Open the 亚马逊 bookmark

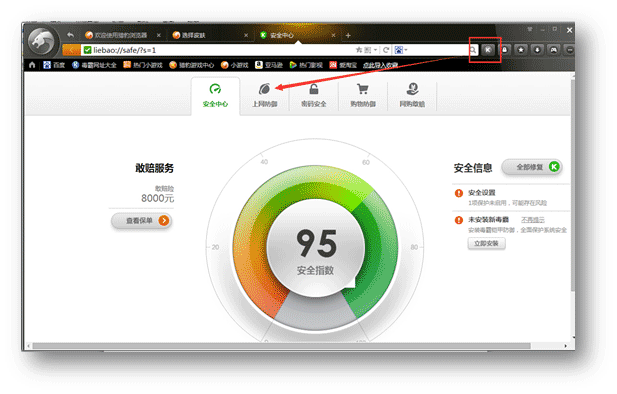point(269,65)
